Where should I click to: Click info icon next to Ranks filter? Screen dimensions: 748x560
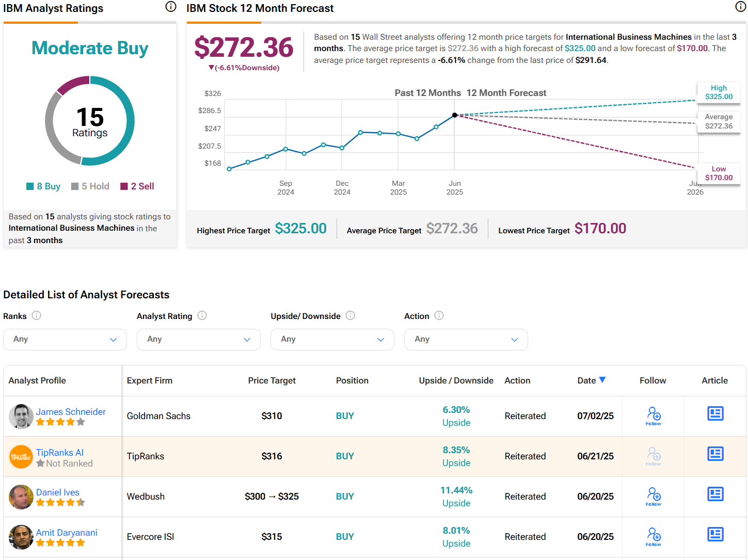click(37, 315)
